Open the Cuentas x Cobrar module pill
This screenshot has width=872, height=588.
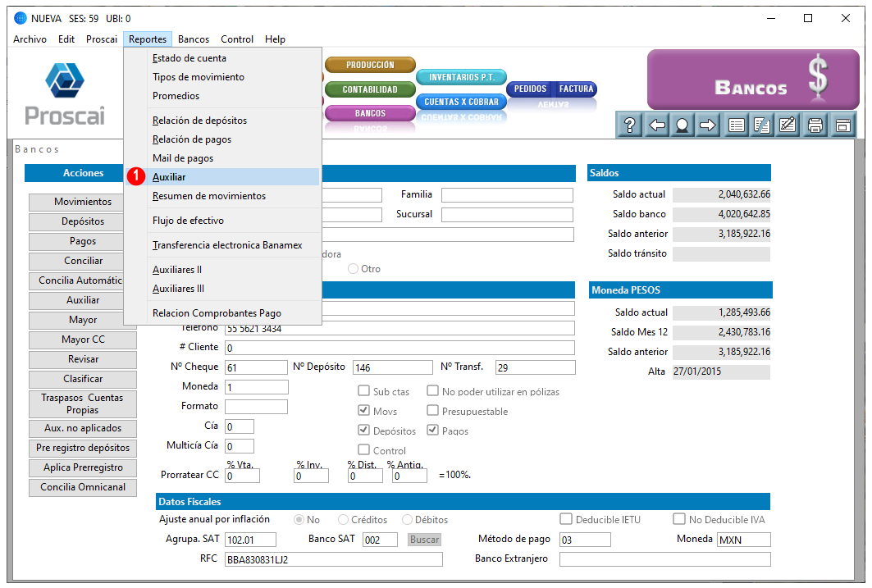461,103
